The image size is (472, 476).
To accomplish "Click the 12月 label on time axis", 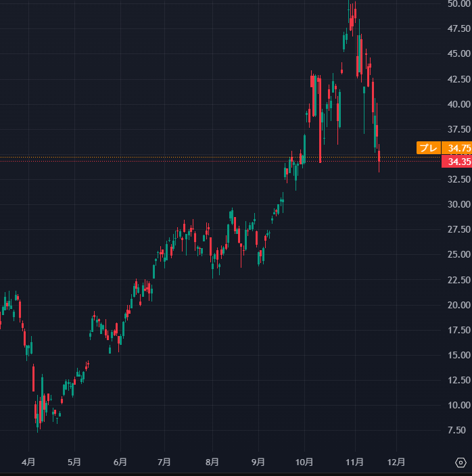I will pos(396,462).
